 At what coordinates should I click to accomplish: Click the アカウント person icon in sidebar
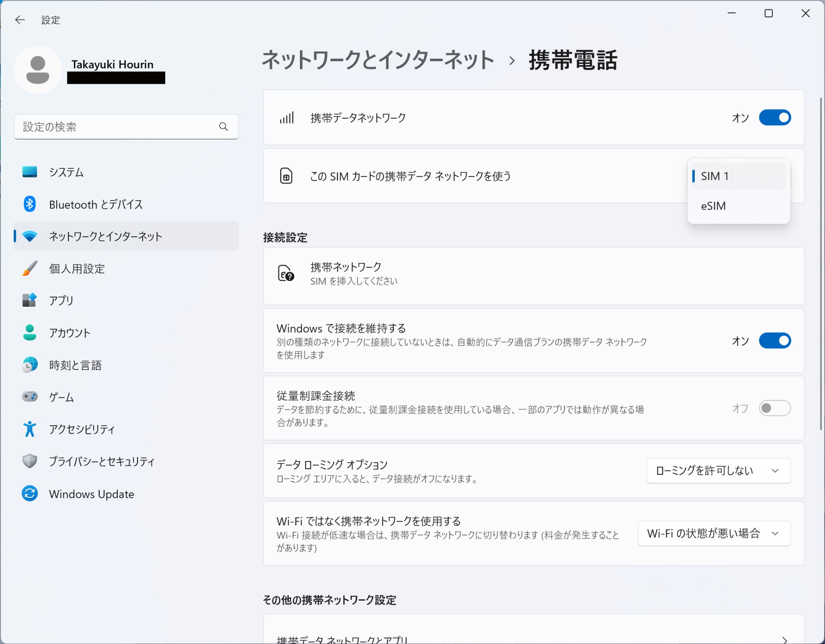29,333
